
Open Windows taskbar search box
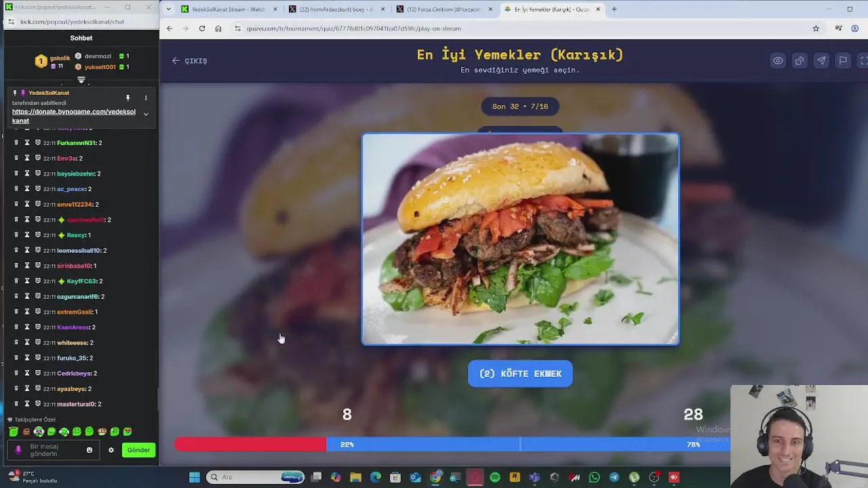click(x=256, y=477)
